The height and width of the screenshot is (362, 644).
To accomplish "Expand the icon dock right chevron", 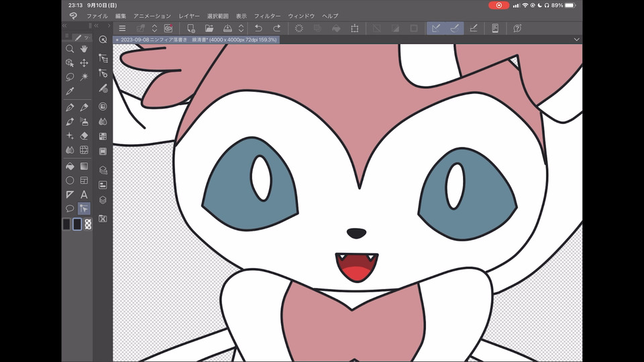I will pos(109,26).
